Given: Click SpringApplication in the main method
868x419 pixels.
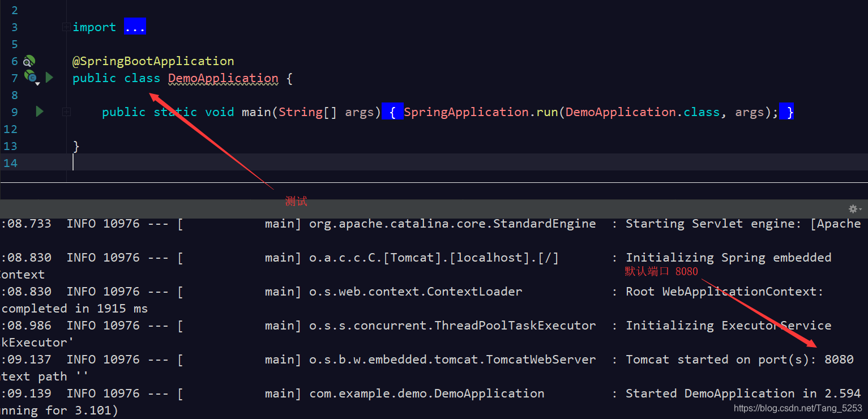Looking at the screenshot, I should [467, 112].
